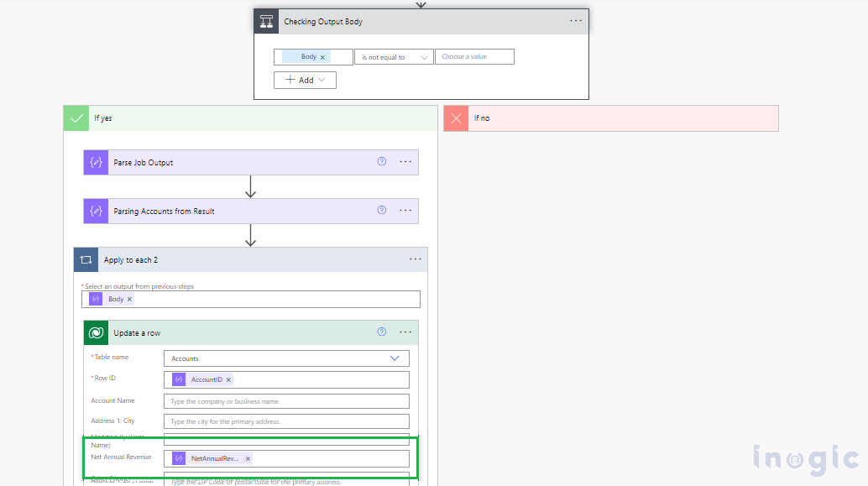Click the Parse Job Output action icon
The height and width of the screenshot is (486, 868).
tap(97, 162)
